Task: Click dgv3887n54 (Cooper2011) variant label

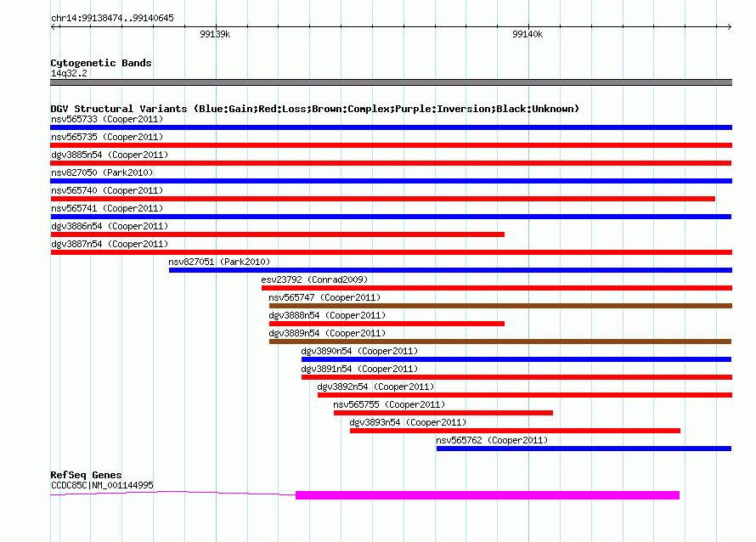Action: tap(110, 244)
